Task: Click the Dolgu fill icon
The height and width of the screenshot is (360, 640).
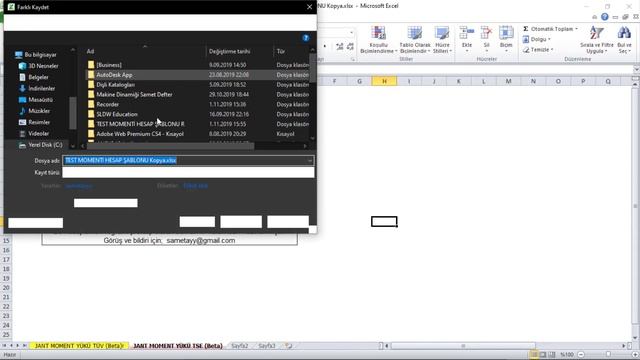Action: (x=526, y=39)
